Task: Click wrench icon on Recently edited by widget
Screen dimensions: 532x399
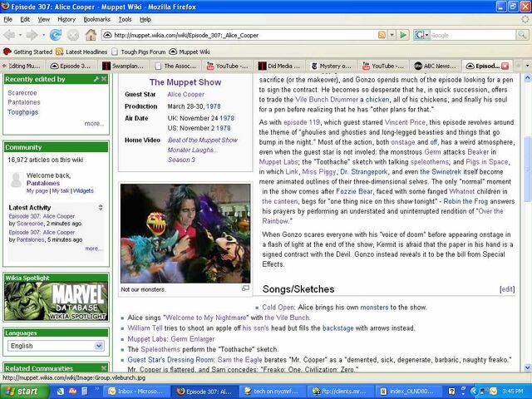Action: [96, 79]
